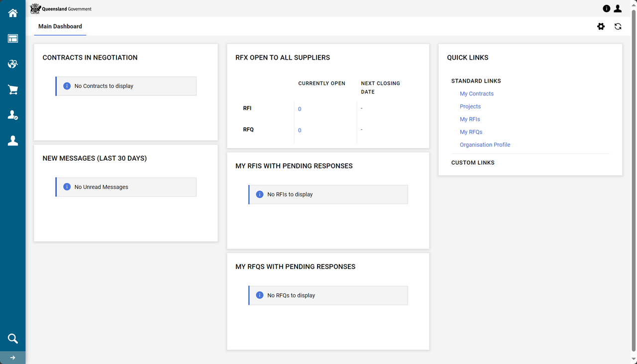Viewport: 637px width, 364px height.
Task: Click the user with checkmark sidebar icon
Action: tap(13, 115)
